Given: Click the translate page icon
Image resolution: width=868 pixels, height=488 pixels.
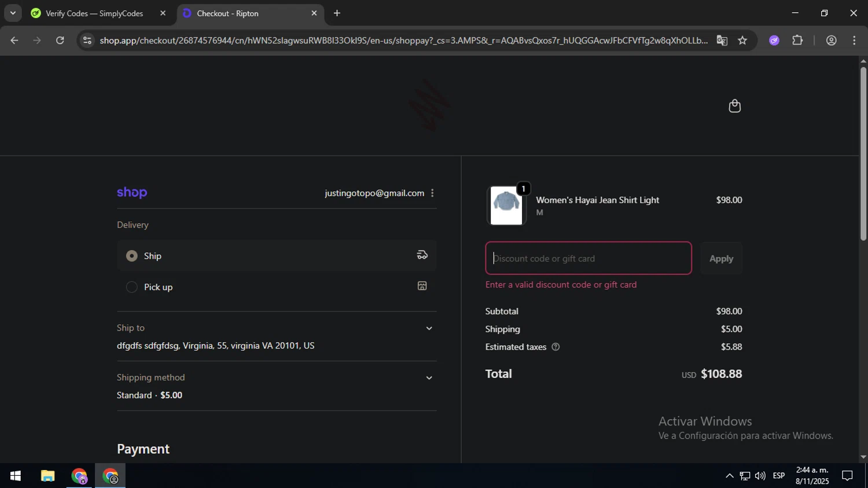Looking at the screenshot, I should coord(722,41).
